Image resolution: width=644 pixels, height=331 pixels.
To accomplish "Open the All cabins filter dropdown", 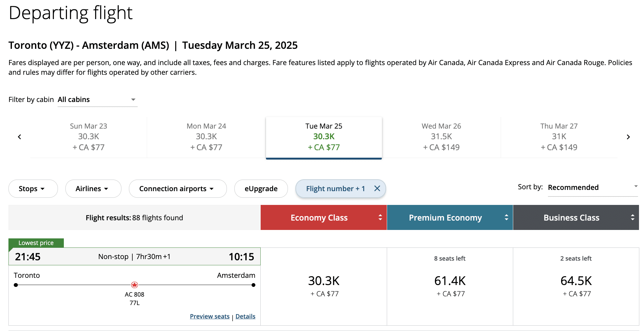I will 97,100.
